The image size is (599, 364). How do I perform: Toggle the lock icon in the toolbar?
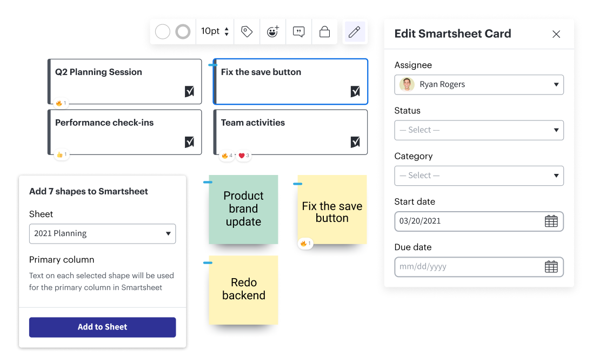pyautogui.click(x=324, y=32)
